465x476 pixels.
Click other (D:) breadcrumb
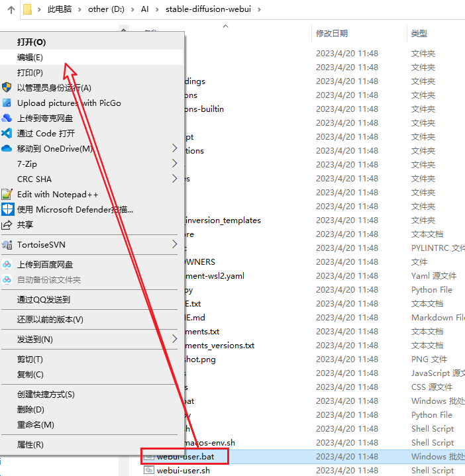click(x=106, y=9)
